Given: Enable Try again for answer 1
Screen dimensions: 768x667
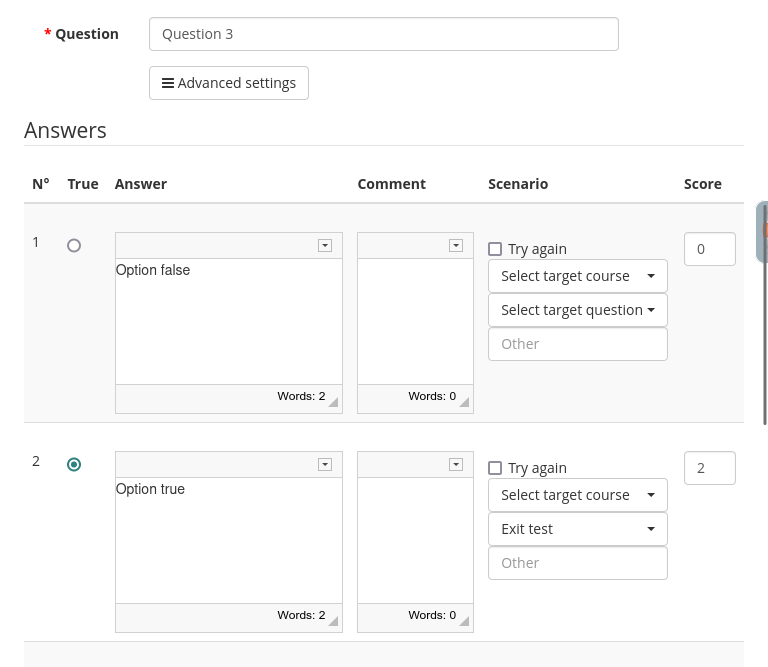Looking at the screenshot, I should click(x=495, y=249).
